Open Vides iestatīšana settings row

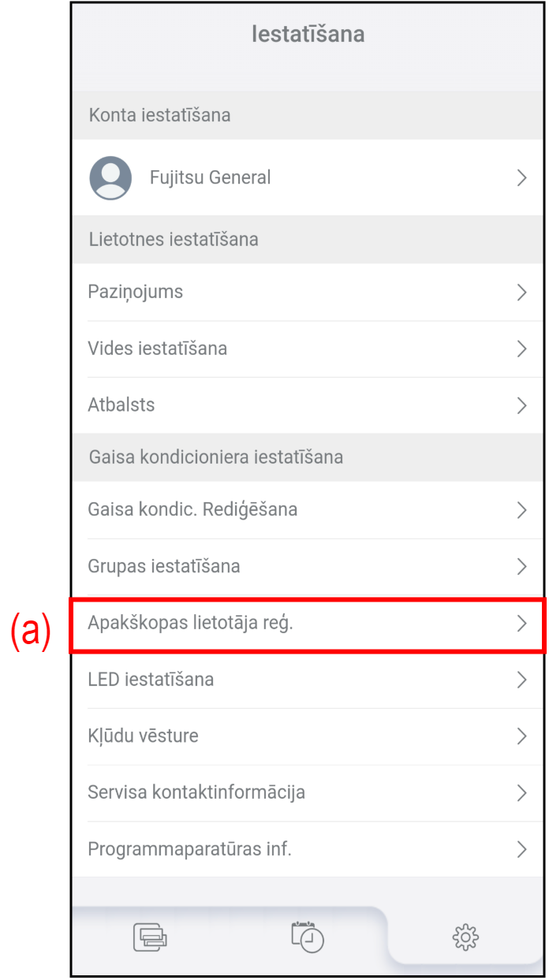pyautogui.click(x=308, y=348)
